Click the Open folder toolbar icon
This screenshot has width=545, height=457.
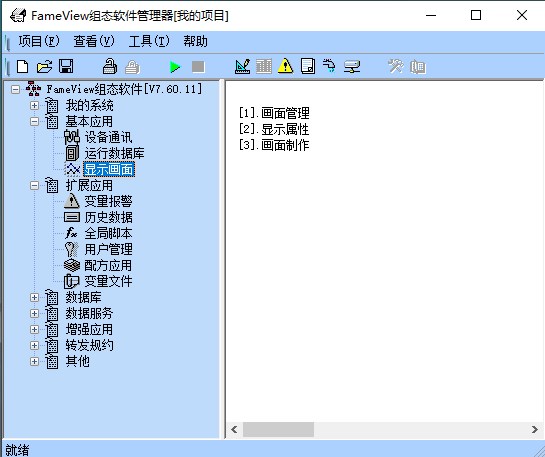(44, 66)
